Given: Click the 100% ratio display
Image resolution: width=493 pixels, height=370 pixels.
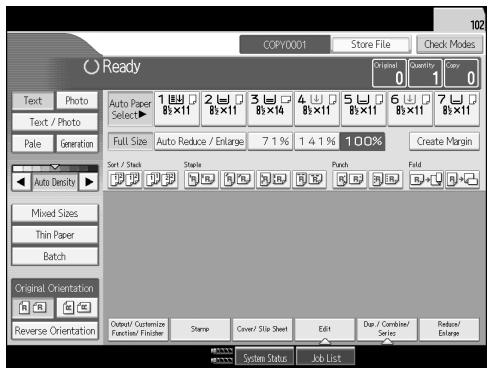Looking at the screenshot, I should click(363, 142).
